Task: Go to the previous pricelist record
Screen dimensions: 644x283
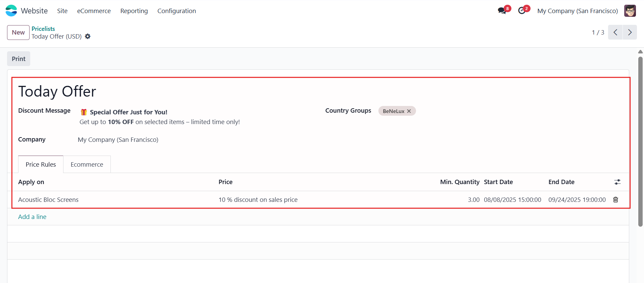Action: tap(615, 32)
